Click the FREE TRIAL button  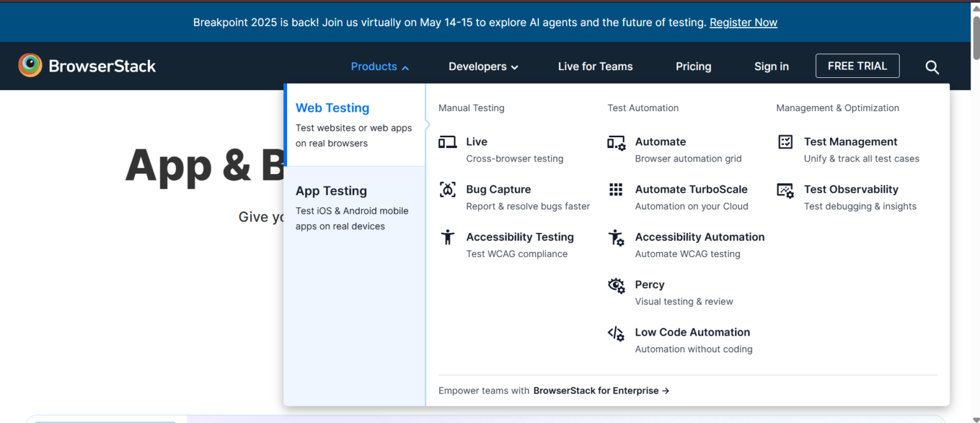coord(857,66)
